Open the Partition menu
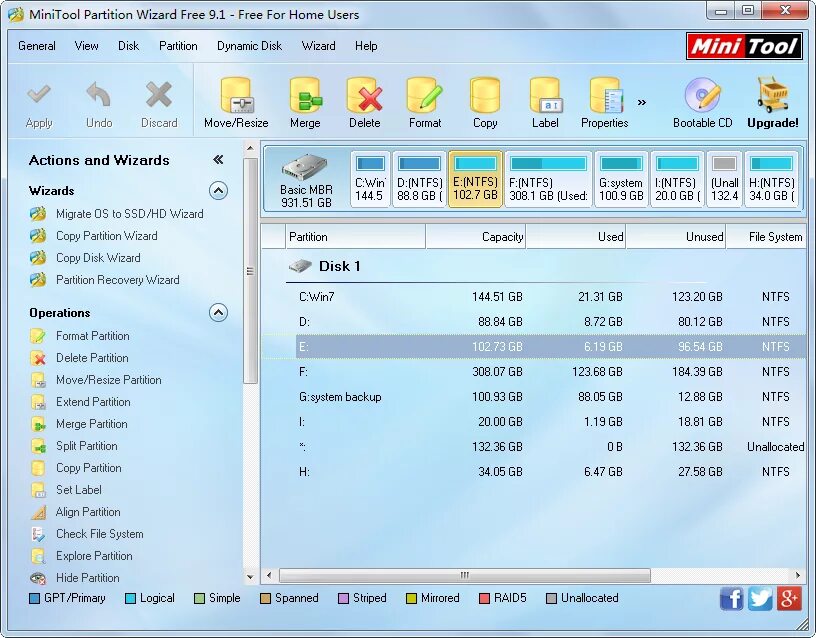Image resolution: width=816 pixels, height=638 pixels. [178, 46]
